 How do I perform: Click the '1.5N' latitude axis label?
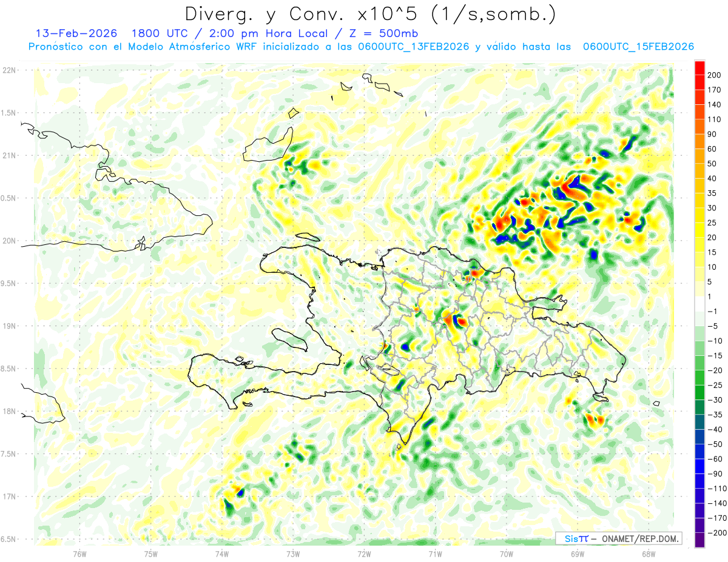(x=9, y=113)
